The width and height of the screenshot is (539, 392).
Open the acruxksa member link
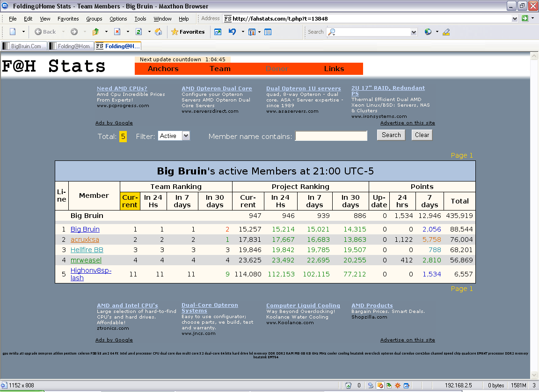pos(85,240)
